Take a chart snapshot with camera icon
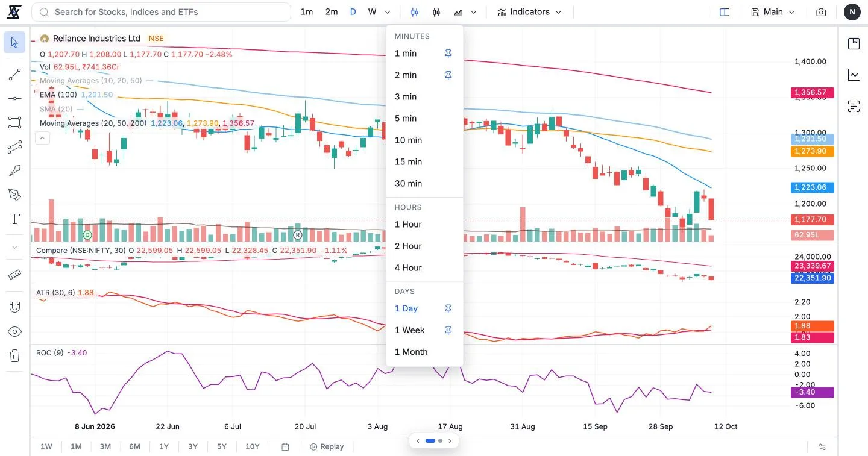The width and height of the screenshot is (868, 456). tap(821, 12)
